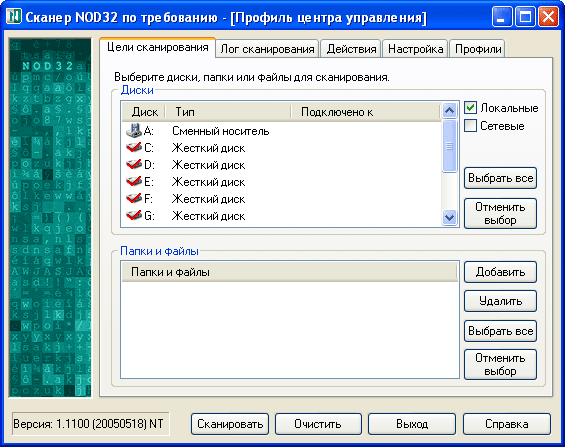
Task: Toggle the checkmark icon for drive C:
Action: [x=134, y=147]
